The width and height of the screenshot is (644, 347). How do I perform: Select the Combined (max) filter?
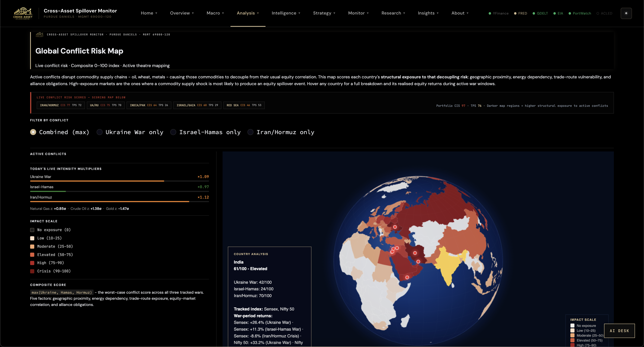tap(60, 132)
